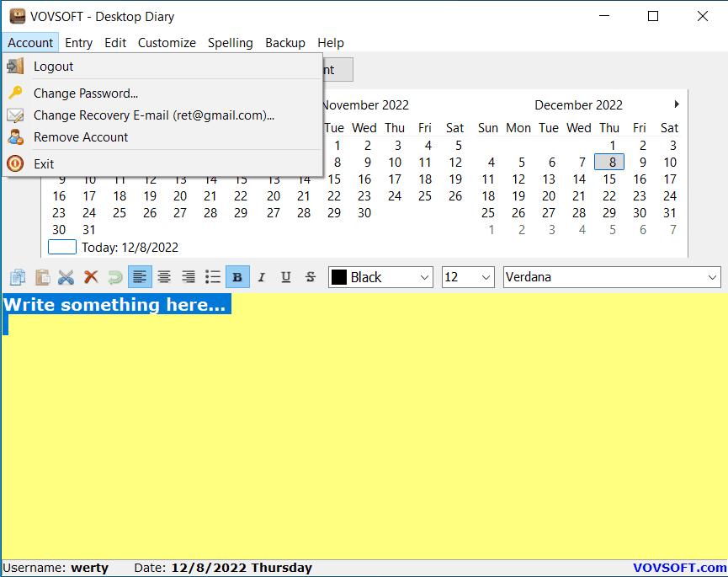Select January 7 grayed date
728x577 pixels.
click(672, 229)
